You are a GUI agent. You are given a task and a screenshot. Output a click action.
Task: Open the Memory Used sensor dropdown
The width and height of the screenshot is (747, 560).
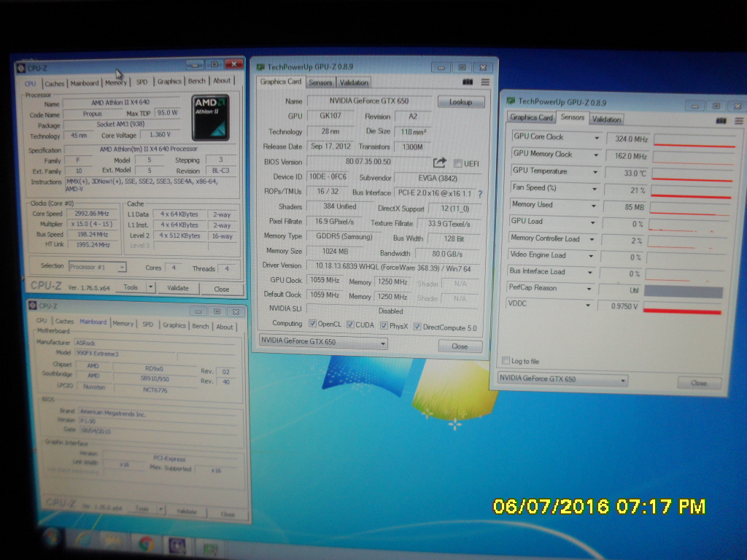[x=594, y=206]
